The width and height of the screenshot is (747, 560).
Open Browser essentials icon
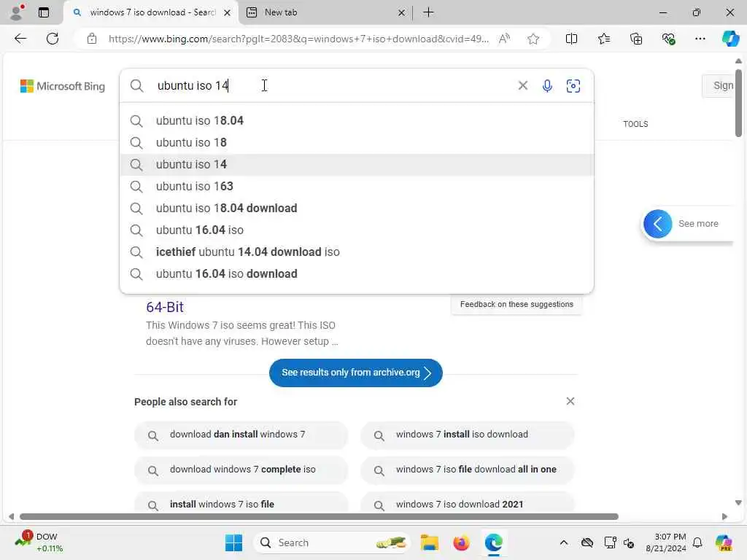click(668, 39)
